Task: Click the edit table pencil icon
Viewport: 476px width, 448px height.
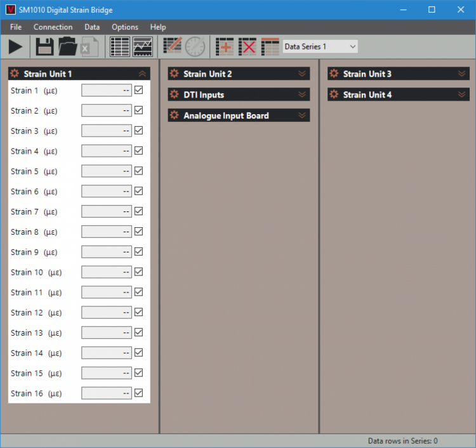Action: [x=173, y=46]
